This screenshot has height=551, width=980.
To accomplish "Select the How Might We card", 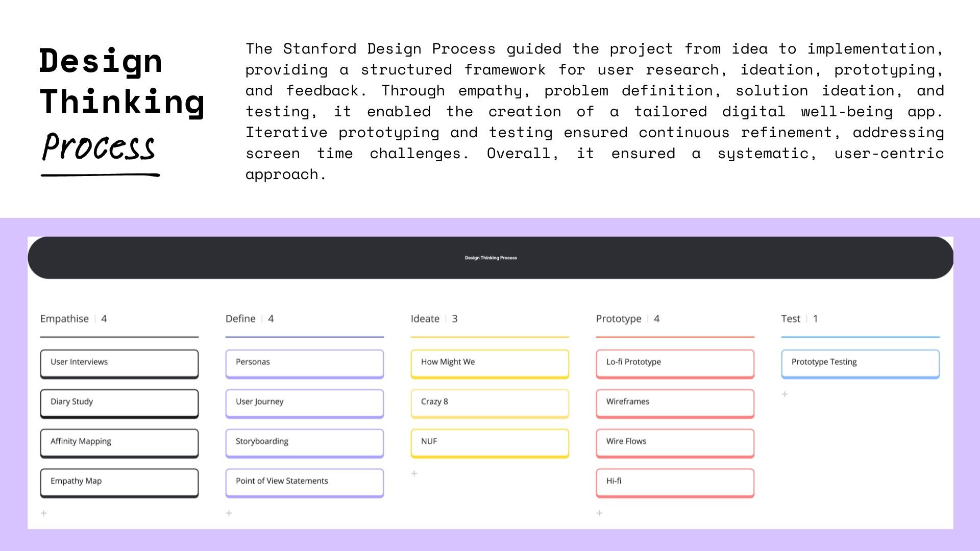I will tap(490, 363).
